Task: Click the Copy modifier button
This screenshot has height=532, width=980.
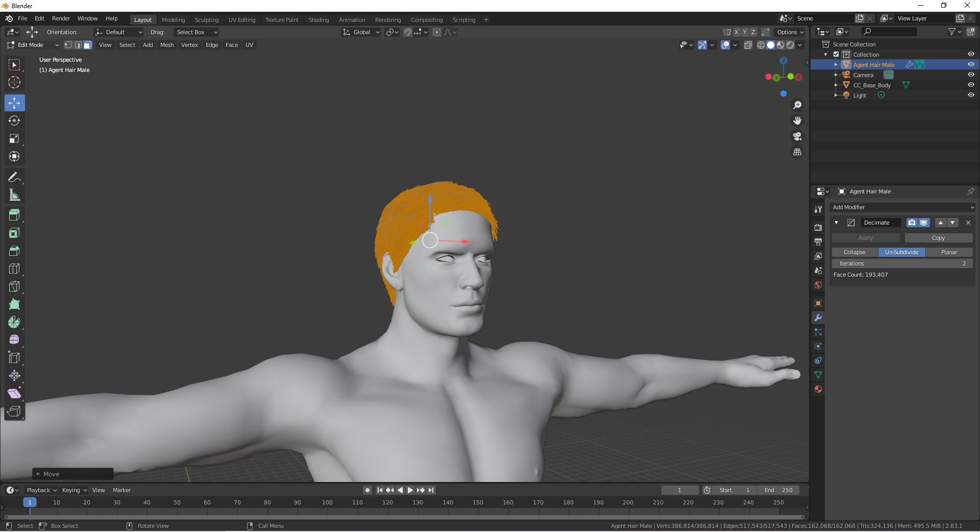Action: click(939, 238)
